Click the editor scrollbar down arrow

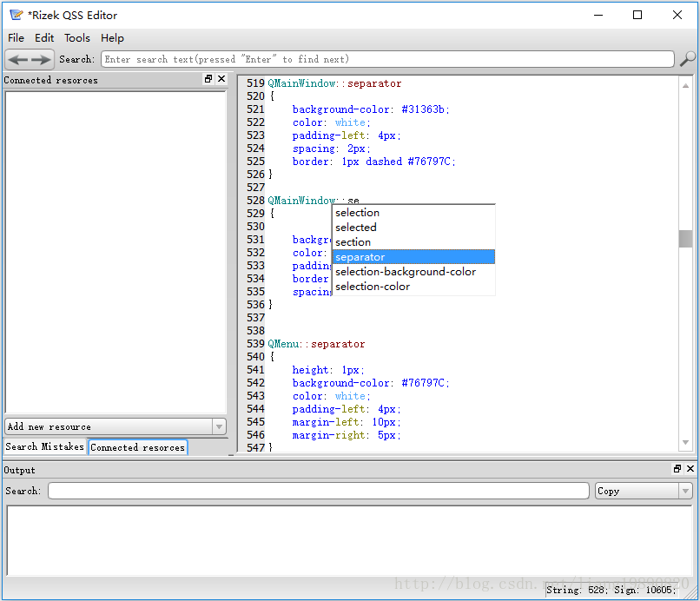click(x=685, y=442)
